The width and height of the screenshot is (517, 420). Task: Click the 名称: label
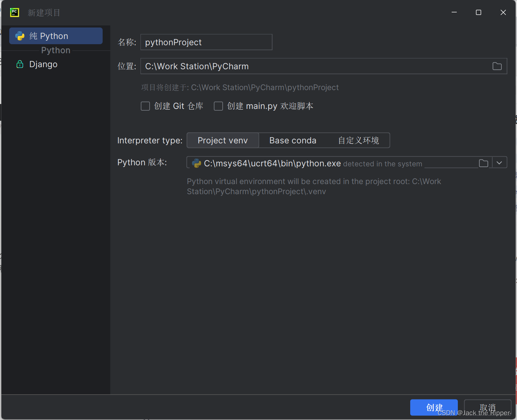(127, 42)
